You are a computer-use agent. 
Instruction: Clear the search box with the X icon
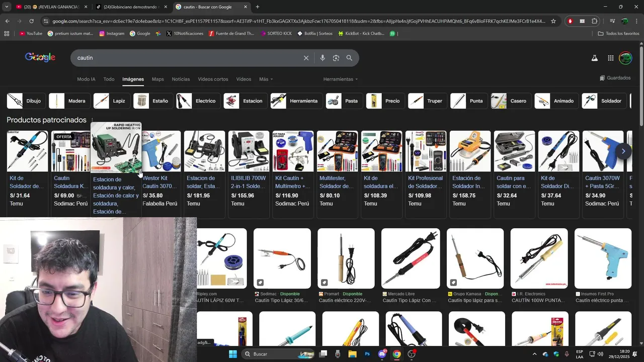pyautogui.click(x=306, y=58)
